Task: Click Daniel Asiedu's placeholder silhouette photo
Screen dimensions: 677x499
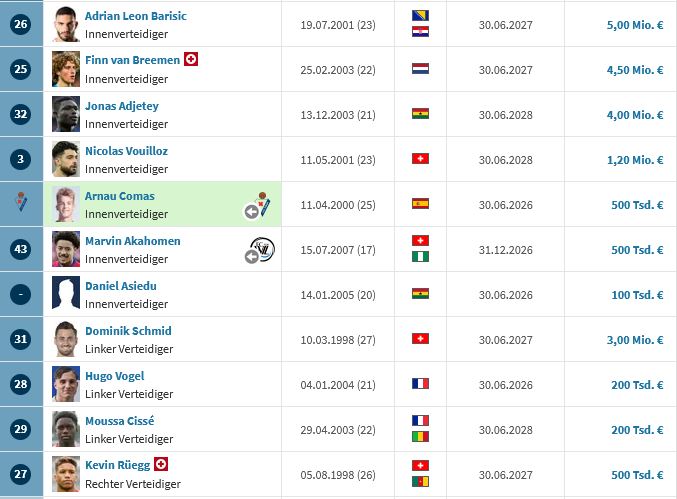Action: tap(66, 294)
